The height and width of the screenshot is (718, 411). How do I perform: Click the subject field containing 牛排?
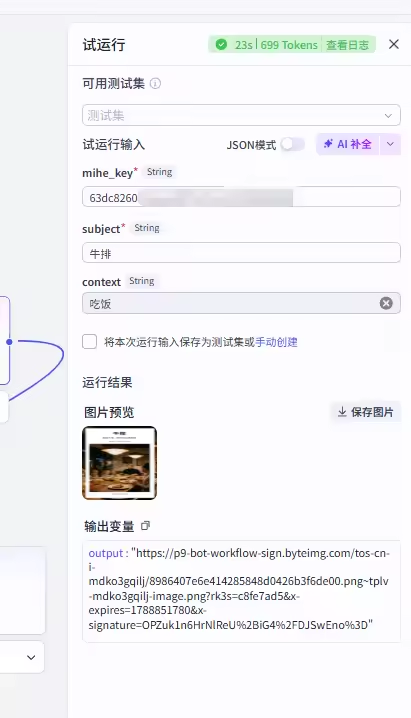click(x=241, y=253)
